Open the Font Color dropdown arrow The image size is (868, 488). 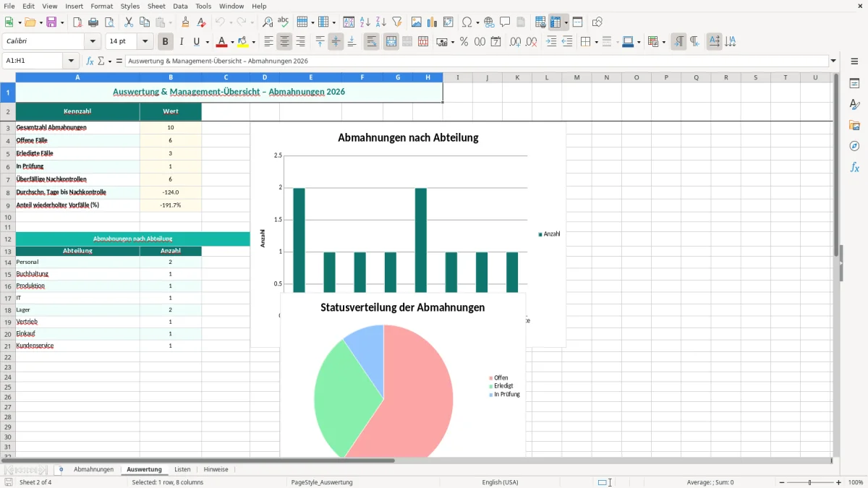232,42
